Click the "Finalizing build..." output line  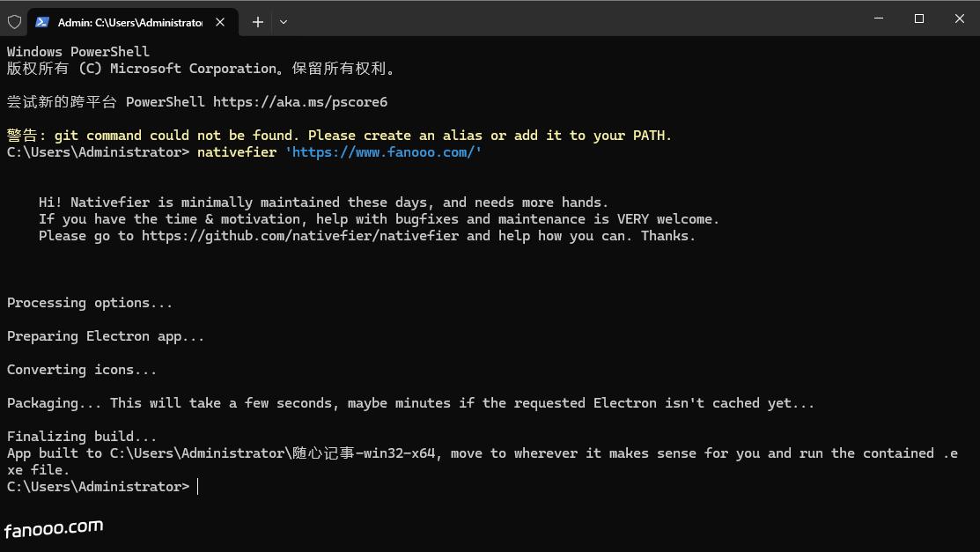tap(82, 437)
